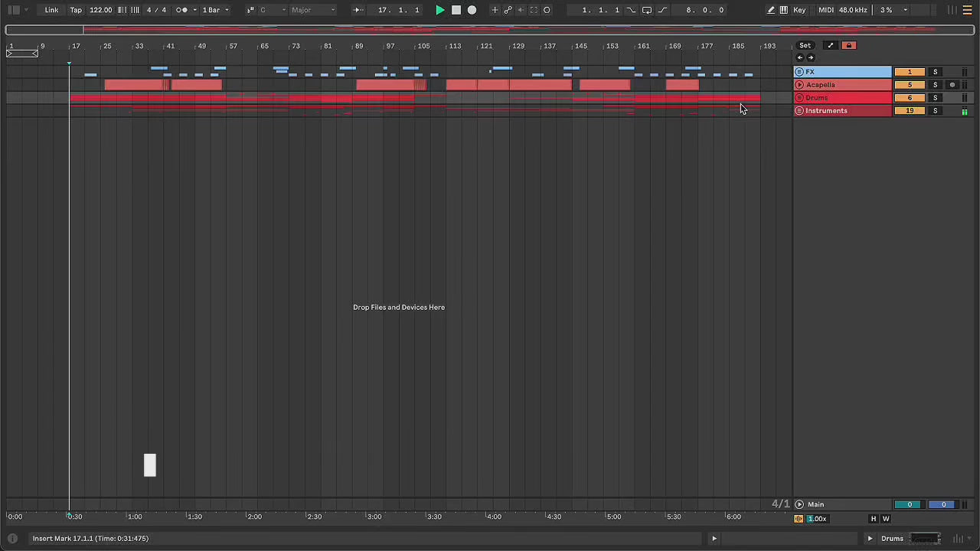Open the 1 Bar quantization dropdown
980x551 pixels.
[215, 10]
